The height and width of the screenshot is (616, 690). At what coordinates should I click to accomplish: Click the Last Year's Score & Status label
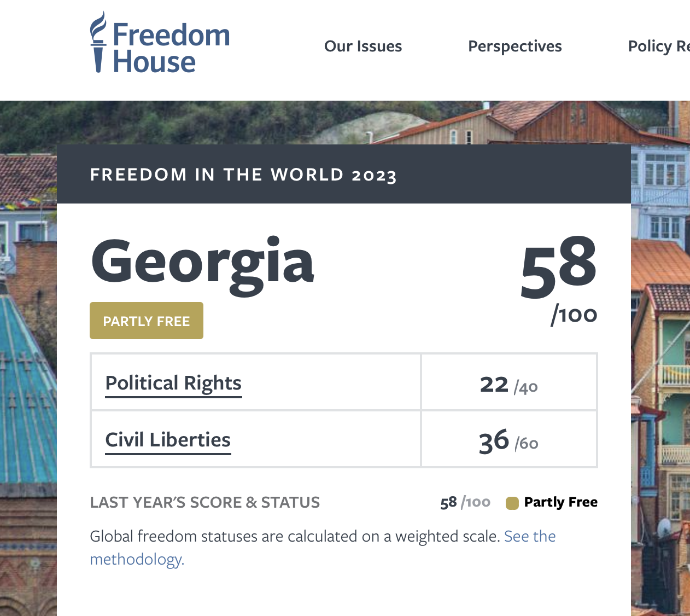pyautogui.click(x=205, y=502)
